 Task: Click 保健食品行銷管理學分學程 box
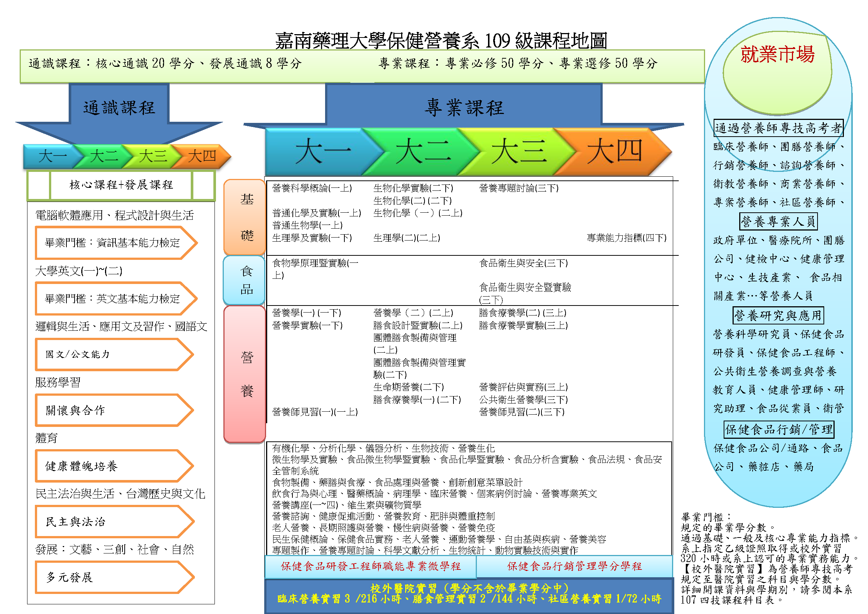point(574,566)
